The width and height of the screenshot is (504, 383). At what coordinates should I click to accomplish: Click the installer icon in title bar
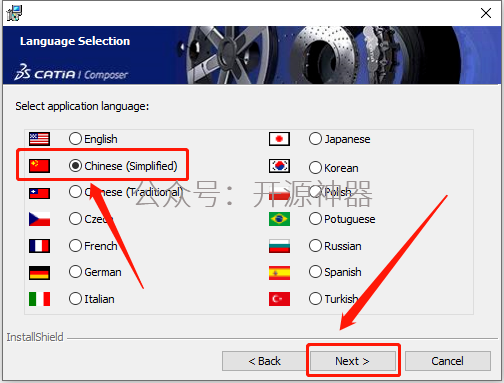click(14, 13)
